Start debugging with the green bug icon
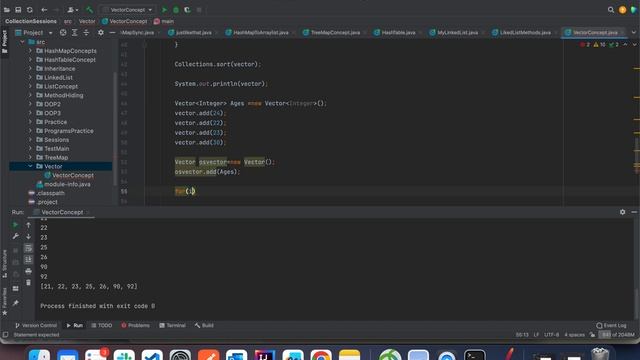 [x=176, y=10]
